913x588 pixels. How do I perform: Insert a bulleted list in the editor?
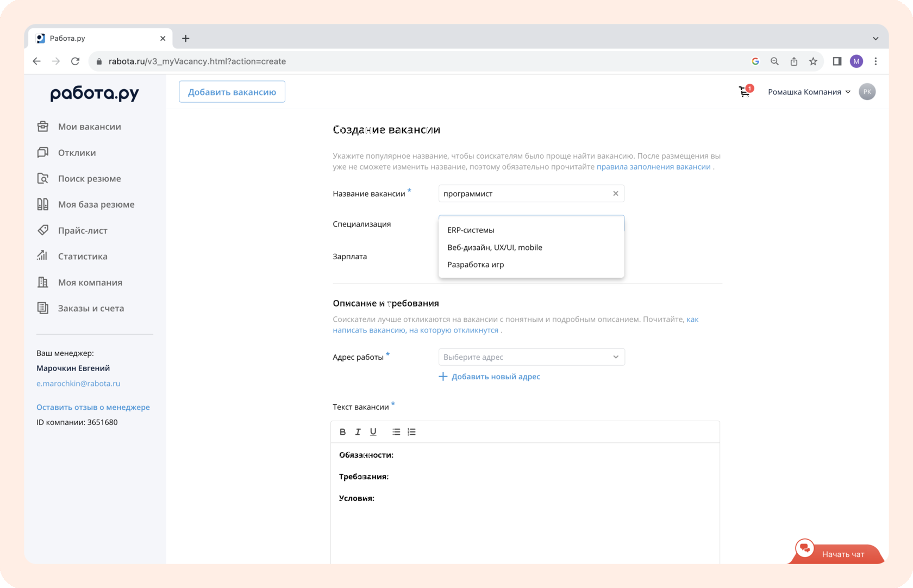coord(396,432)
